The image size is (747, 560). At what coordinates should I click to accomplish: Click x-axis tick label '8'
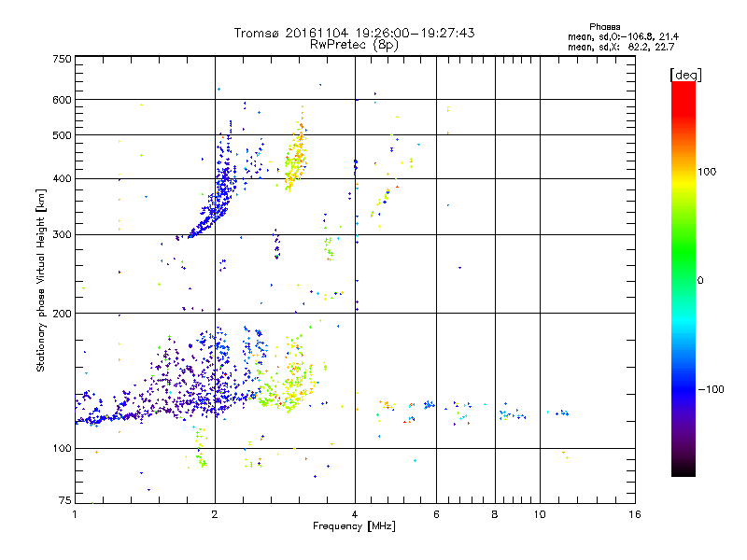tap(495, 514)
